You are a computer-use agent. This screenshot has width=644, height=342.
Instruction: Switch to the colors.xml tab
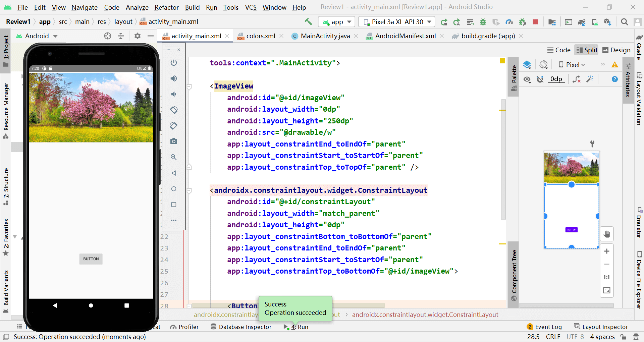261,36
